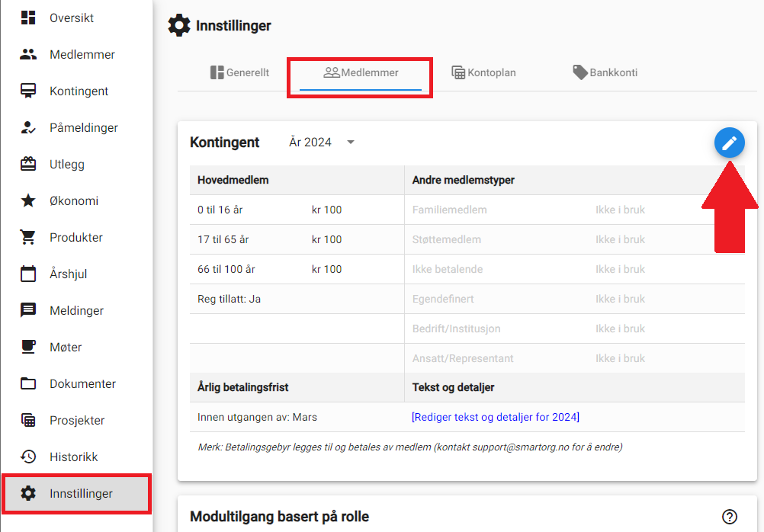Click the Påmeldinger person-check icon

point(28,127)
